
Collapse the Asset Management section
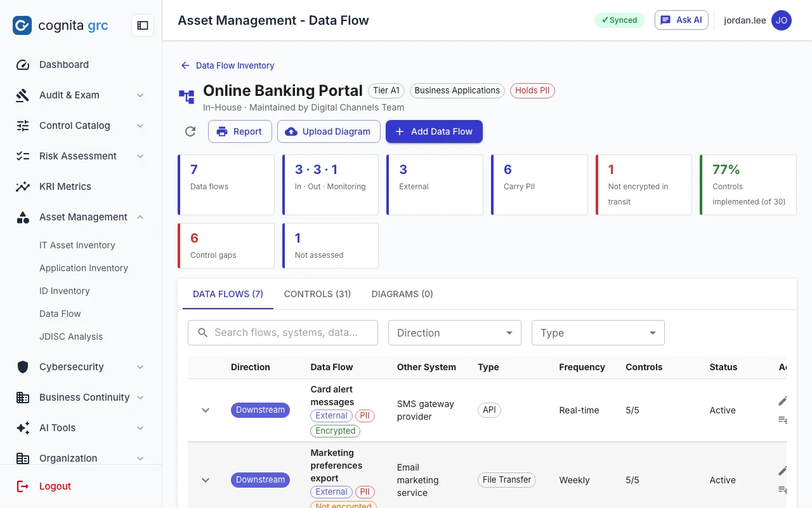coord(140,217)
